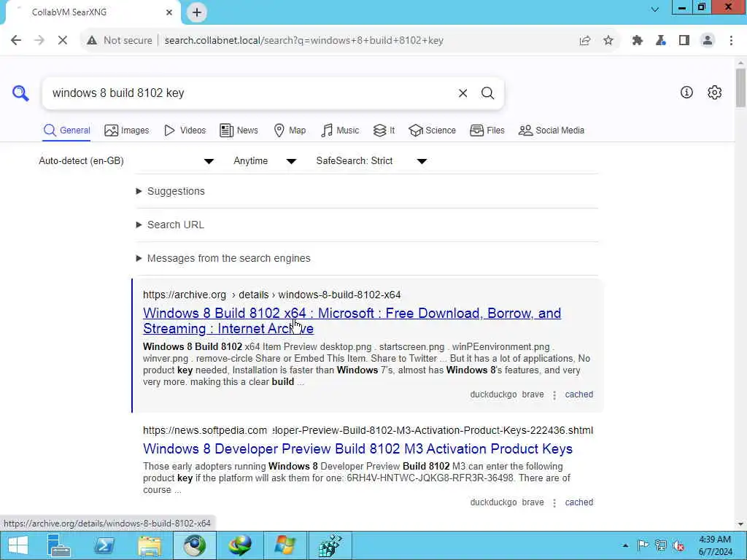This screenshot has height=560, width=747.
Task: Click the browser forward arrow
Action: 39,41
